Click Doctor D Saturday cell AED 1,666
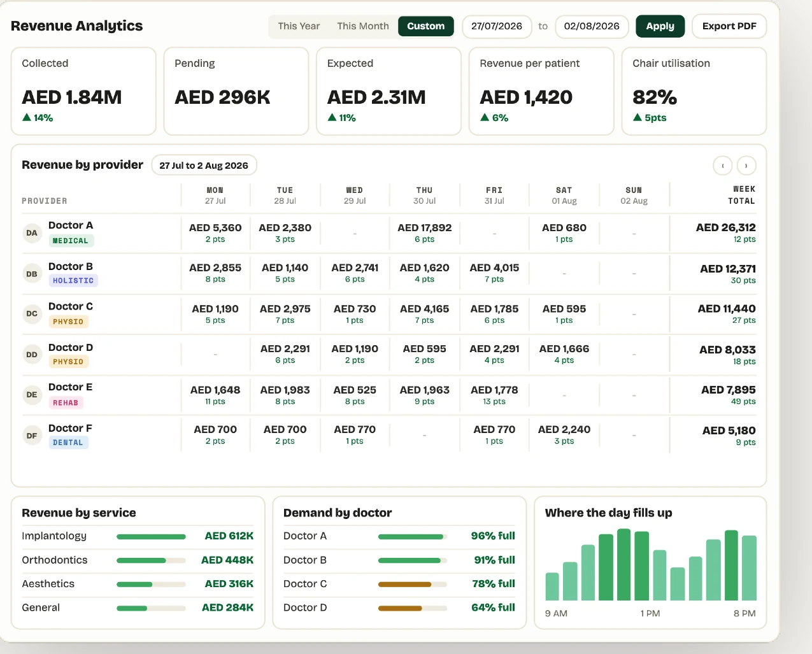This screenshot has width=812, height=654. pos(564,354)
